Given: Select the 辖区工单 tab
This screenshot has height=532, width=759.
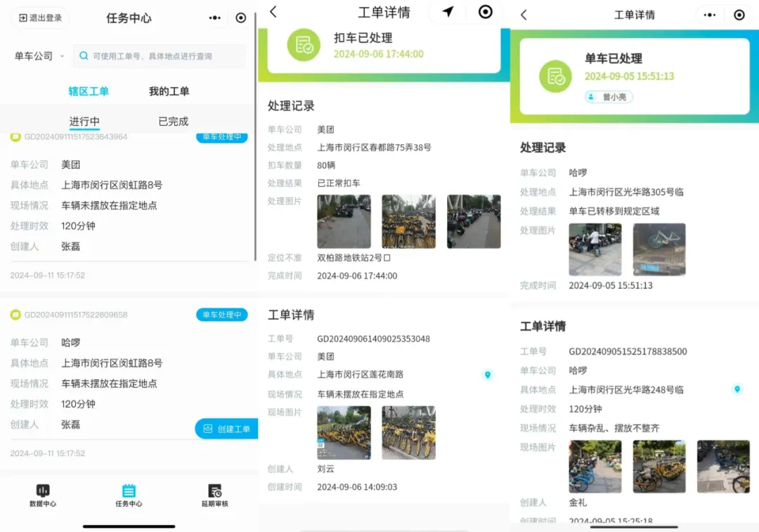Looking at the screenshot, I should coord(89,91).
